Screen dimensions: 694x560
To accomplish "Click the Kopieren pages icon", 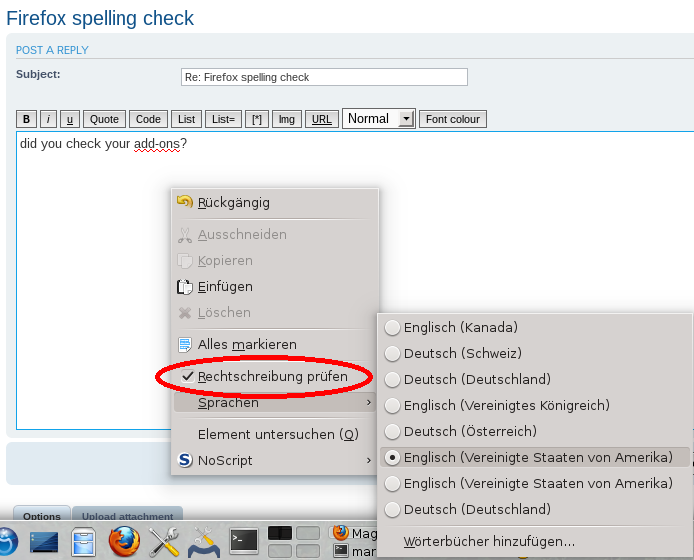I will pyautogui.click(x=185, y=261).
